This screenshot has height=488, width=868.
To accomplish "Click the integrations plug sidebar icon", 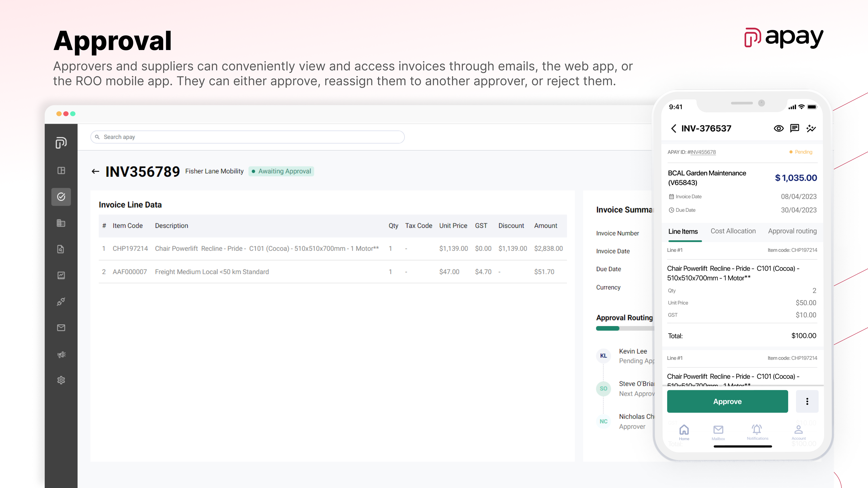I will pos(61,302).
